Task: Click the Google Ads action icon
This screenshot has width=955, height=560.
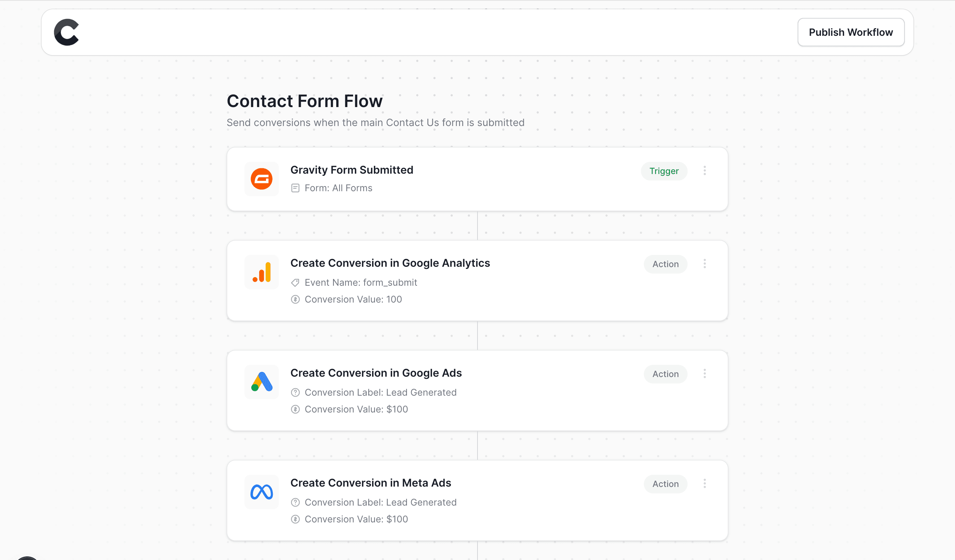Action: (x=261, y=382)
